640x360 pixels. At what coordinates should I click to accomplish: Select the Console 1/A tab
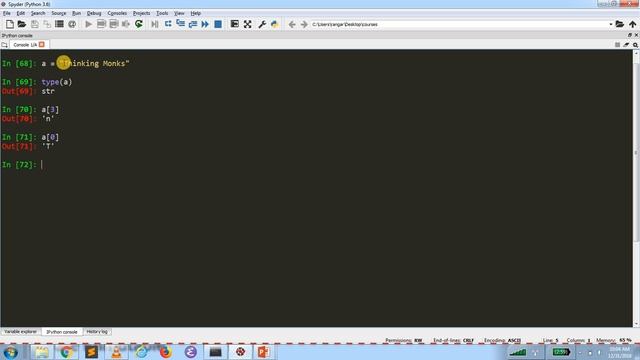tap(28, 44)
